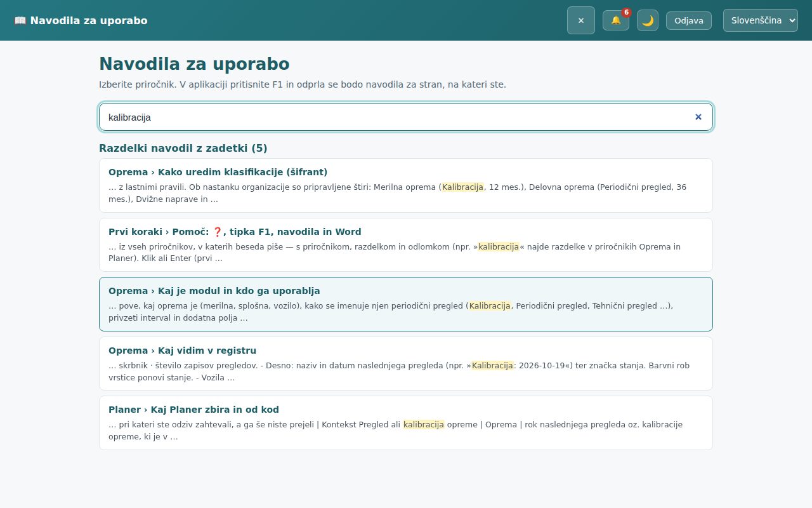Open result Oprema › Kako uredim klasifikacije (šifrant)
The image size is (812, 508).
406,185
